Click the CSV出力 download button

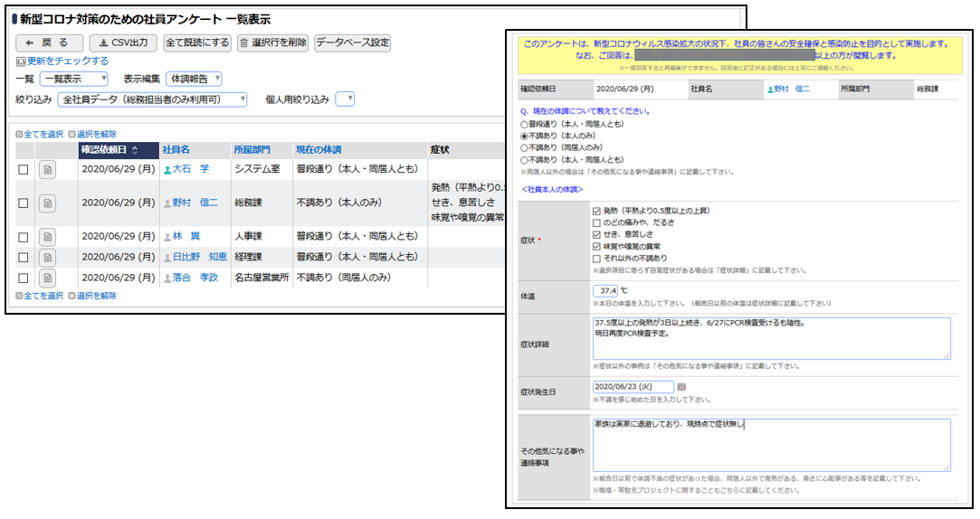point(123,42)
